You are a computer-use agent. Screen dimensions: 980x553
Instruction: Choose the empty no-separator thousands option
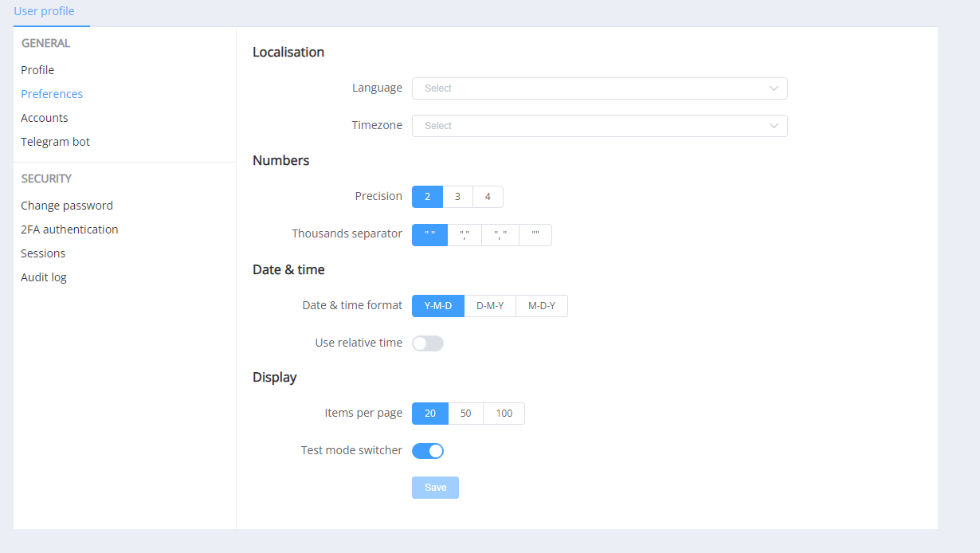[535, 235]
